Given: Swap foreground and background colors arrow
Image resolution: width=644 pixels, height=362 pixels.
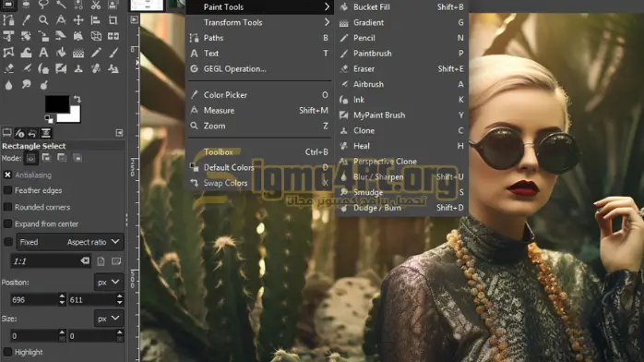Looking at the screenshot, I should click(x=77, y=99).
